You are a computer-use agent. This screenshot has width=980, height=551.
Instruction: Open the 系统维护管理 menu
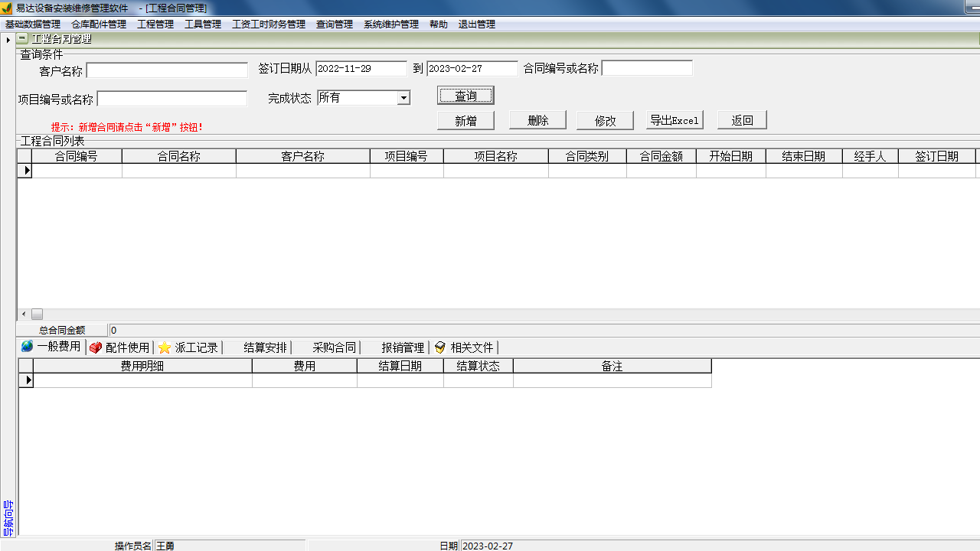coord(391,24)
